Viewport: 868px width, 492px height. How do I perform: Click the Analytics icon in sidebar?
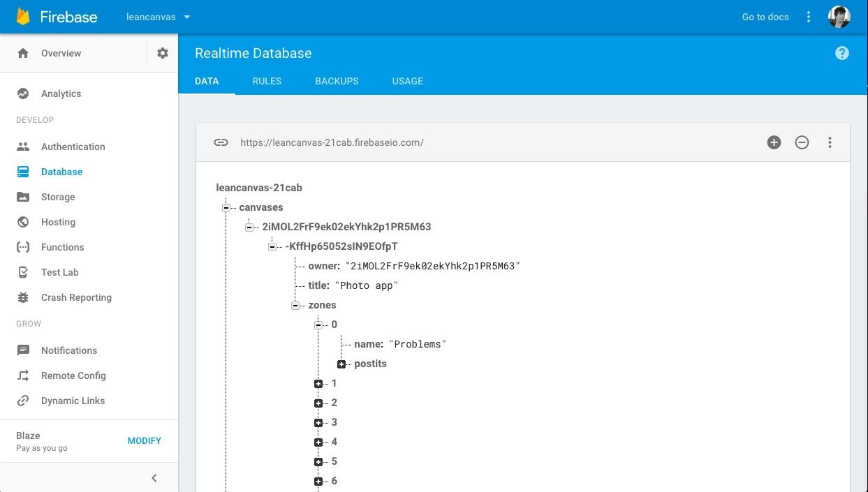click(23, 94)
